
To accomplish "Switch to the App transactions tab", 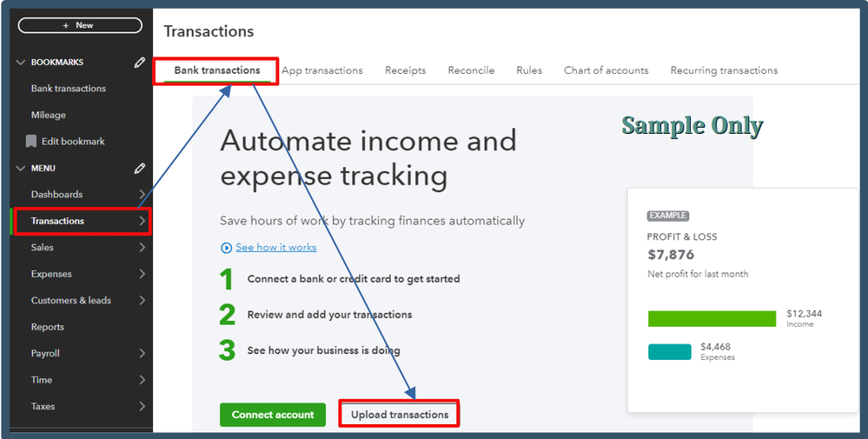I will click(x=322, y=70).
